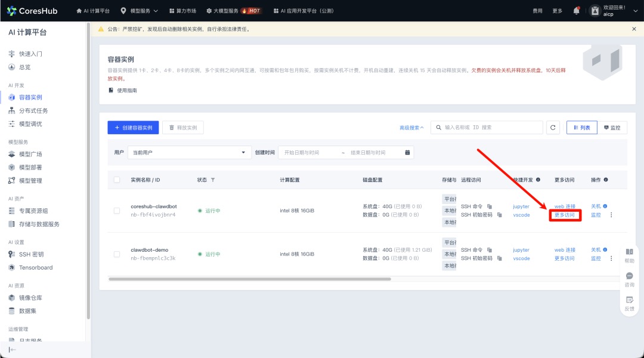Screen dimensions: 644x358
Task: Open the three-dot menu for coreshub-clawdbot
Action: pyautogui.click(x=611, y=215)
